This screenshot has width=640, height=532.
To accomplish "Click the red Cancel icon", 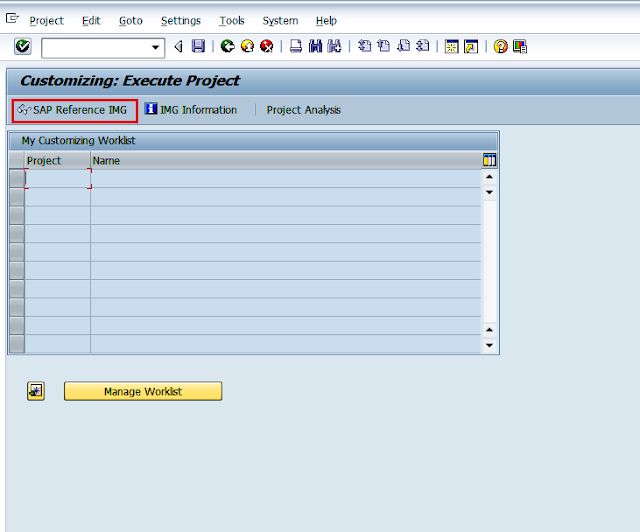I will (x=267, y=46).
